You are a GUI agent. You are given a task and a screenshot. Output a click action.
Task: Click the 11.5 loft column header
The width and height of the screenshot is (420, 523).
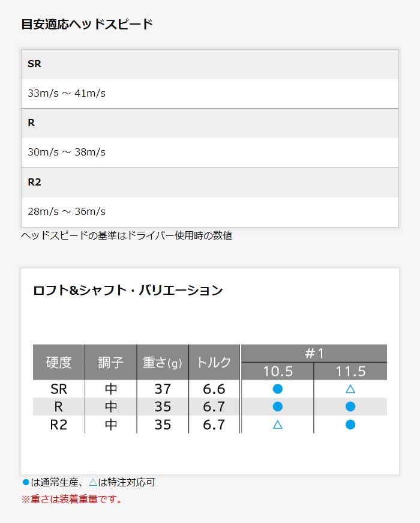tap(350, 371)
